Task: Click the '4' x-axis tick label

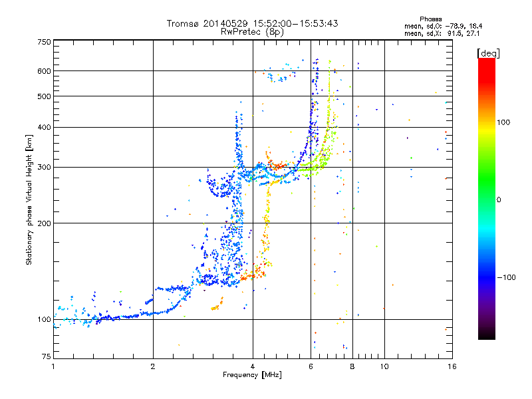Action: click(253, 366)
